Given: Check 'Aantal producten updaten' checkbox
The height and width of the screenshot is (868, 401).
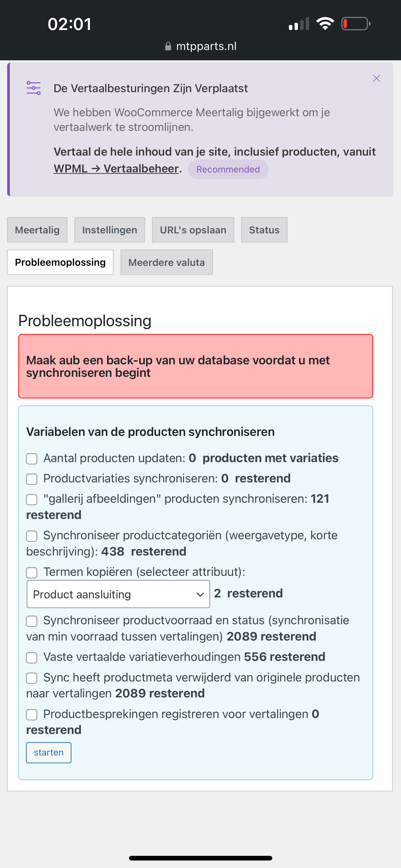Looking at the screenshot, I should click(32, 459).
